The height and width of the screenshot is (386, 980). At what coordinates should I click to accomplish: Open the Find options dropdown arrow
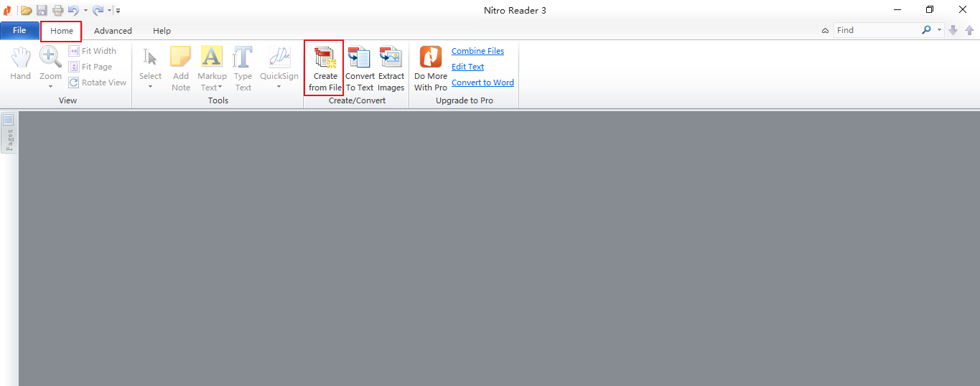click(939, 30)
